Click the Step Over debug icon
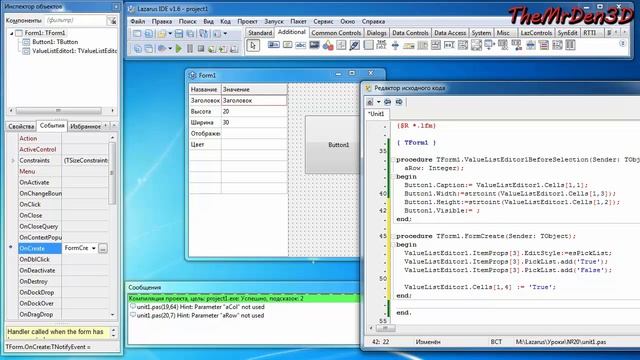Screen dimensions: 640x360 click(x=223, y=48)
